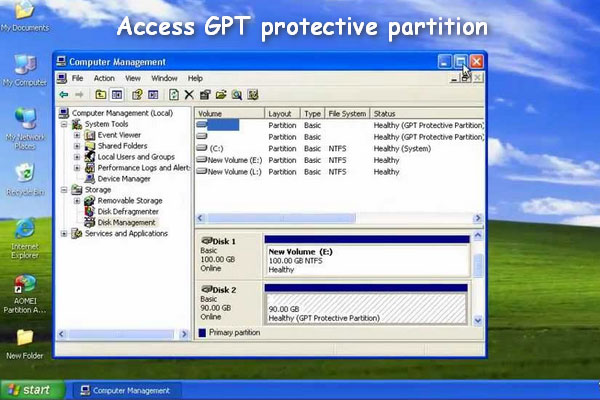Click the volume list horizontal scrollbar thumb
The image size is (600, 400).
pyautogui.click(x=281, y=218)
